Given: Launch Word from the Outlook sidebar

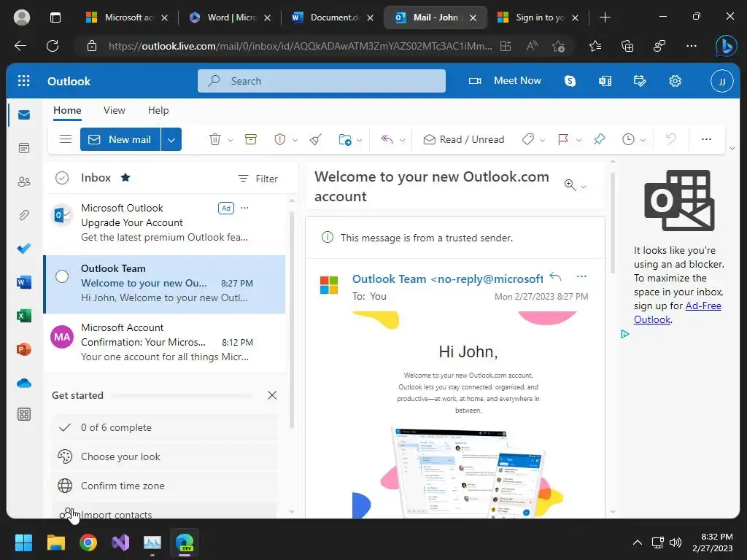Looking at the screenshot, I should coord(24,282).
